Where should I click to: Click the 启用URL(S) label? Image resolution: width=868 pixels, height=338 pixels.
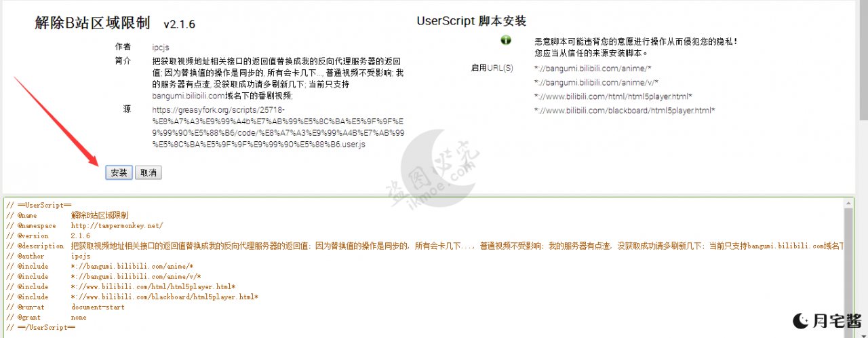click(492, 68)
